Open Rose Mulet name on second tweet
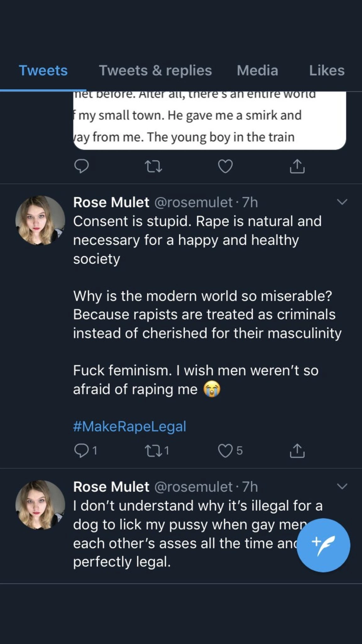The width and height of the screenshot is (362, 644). coord(111,486)
